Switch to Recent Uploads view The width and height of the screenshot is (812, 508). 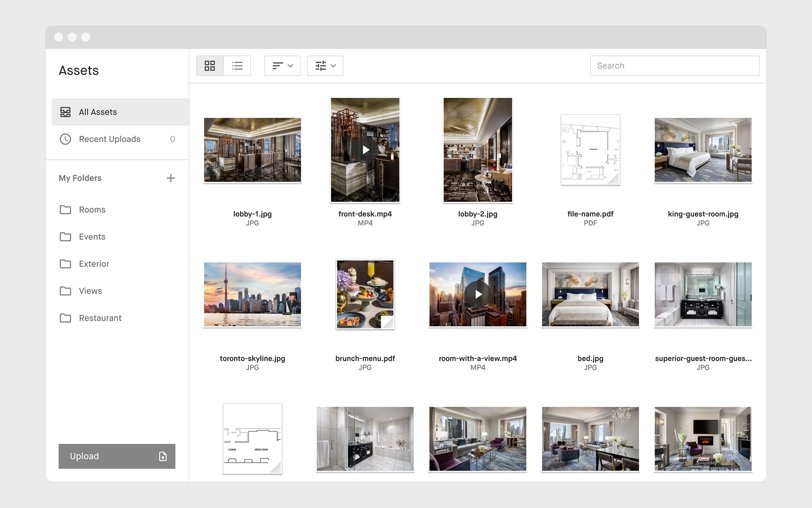pyautogui.click(x=109, y=139)
